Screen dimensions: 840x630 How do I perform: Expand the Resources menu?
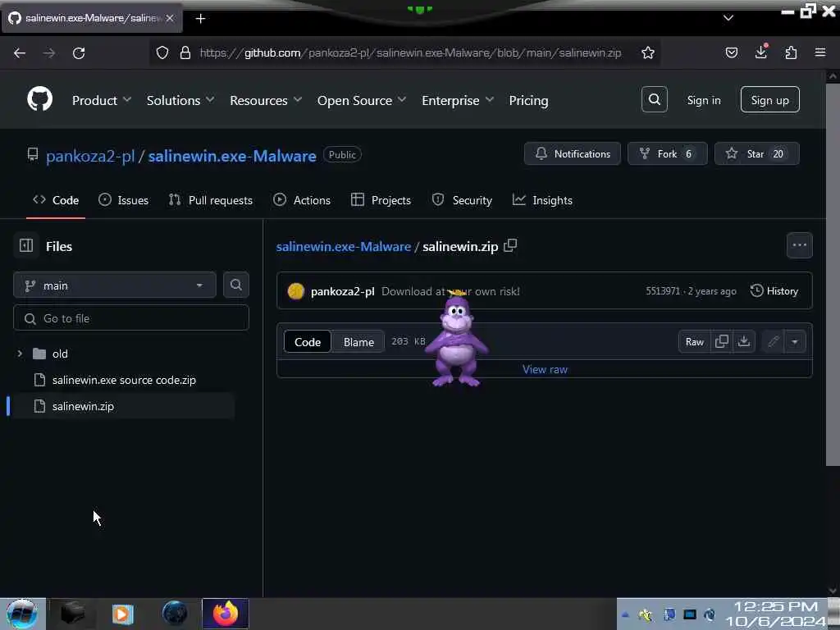pos(266,100)
